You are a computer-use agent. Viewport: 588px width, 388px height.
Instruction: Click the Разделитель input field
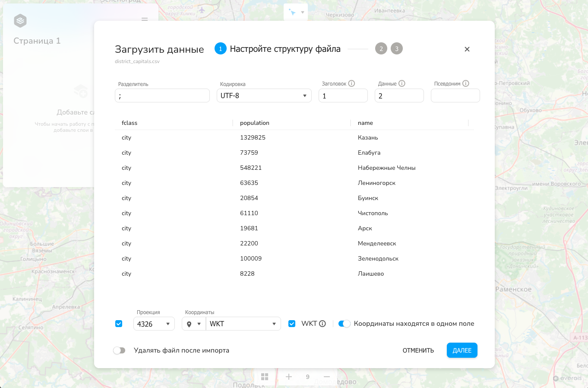click(x=162, y=95)
